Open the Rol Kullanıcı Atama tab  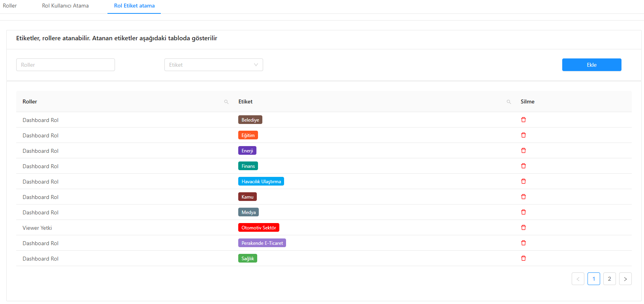tap(65, 6)
